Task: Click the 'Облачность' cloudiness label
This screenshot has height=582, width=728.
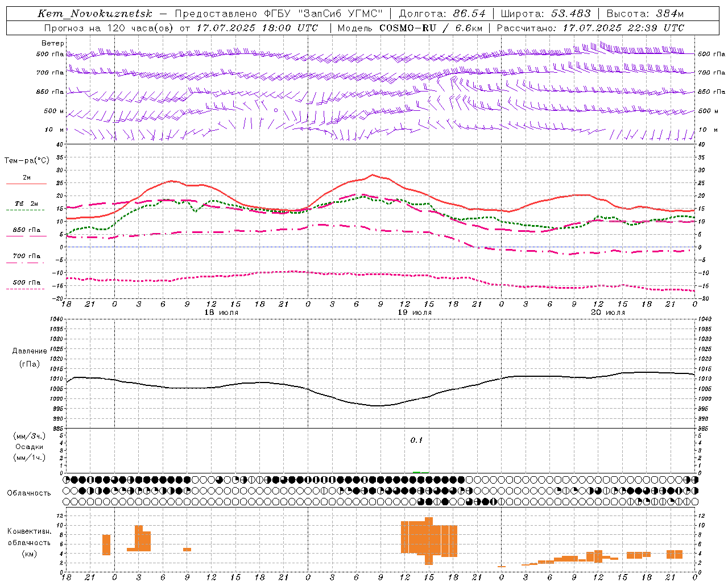Action: (29, 493)
